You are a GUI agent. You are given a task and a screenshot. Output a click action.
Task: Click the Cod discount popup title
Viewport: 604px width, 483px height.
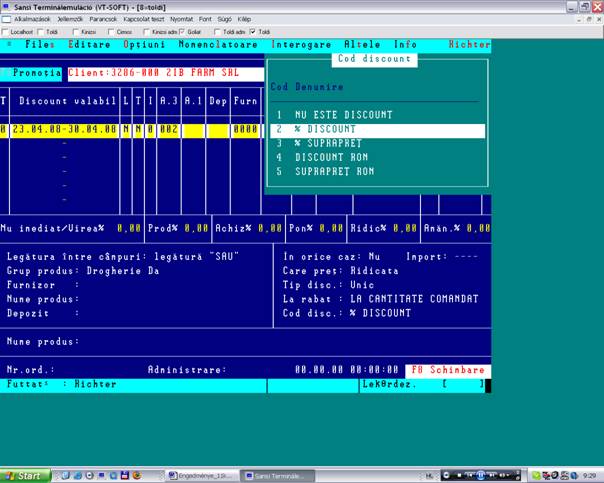374,59
